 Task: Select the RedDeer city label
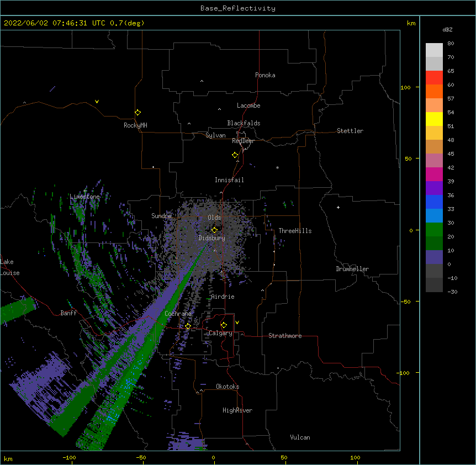(x=243, y=141)
